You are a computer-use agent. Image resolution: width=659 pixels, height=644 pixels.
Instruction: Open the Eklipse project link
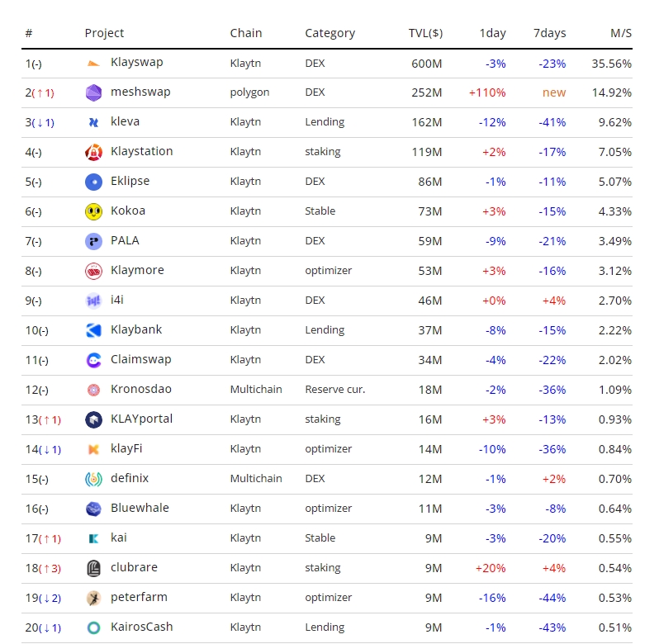tap(130, 181)
